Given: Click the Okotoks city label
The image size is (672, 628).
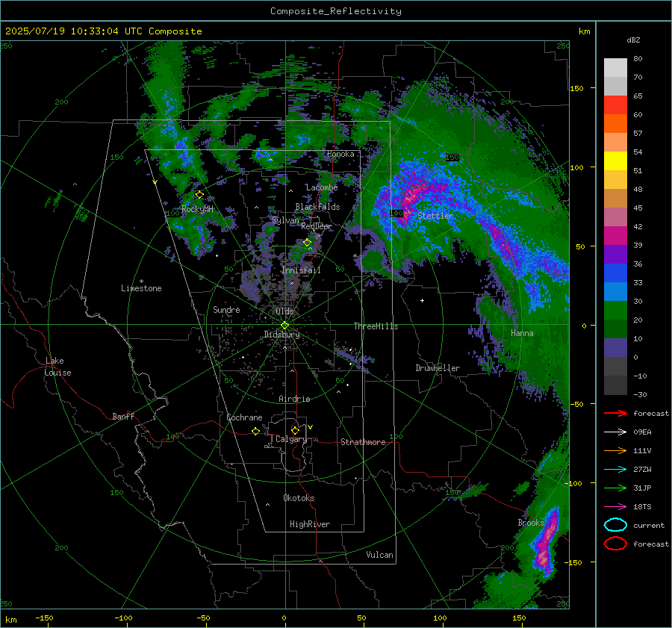Looking at the screenshot, I should tap(299, 498).
